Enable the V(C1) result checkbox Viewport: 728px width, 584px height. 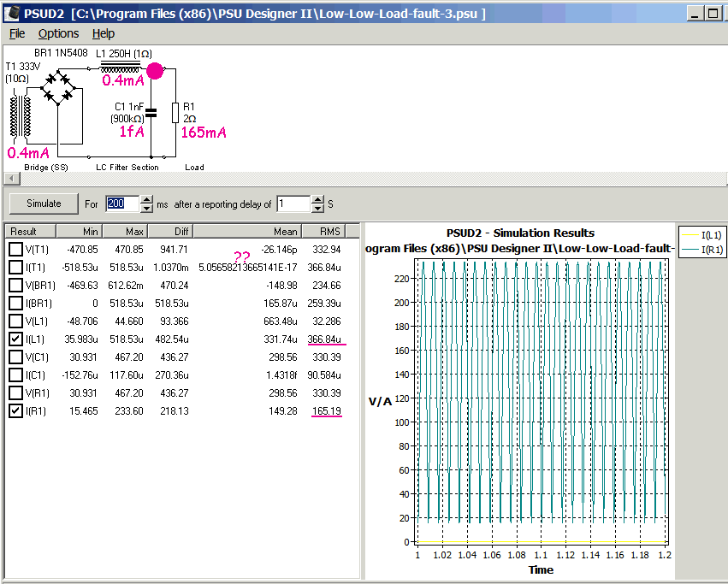(x=15, y=357)
